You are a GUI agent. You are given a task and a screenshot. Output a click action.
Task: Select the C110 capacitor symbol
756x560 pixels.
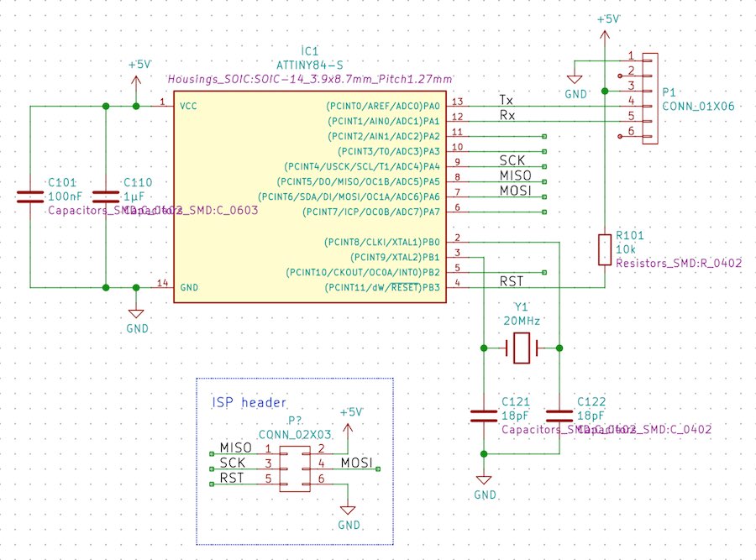pyautogui.click(x=106, y=196)
